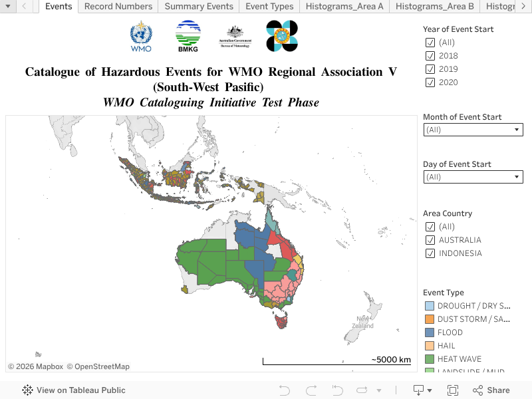
Task: Uncheck the 2020 year checkbox
Action: pos(430,82)
